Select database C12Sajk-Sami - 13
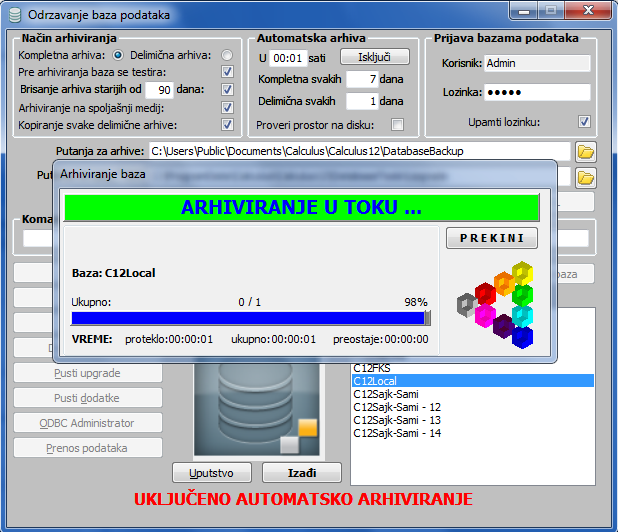Screen dimensions: 618x532 [473, 420]
